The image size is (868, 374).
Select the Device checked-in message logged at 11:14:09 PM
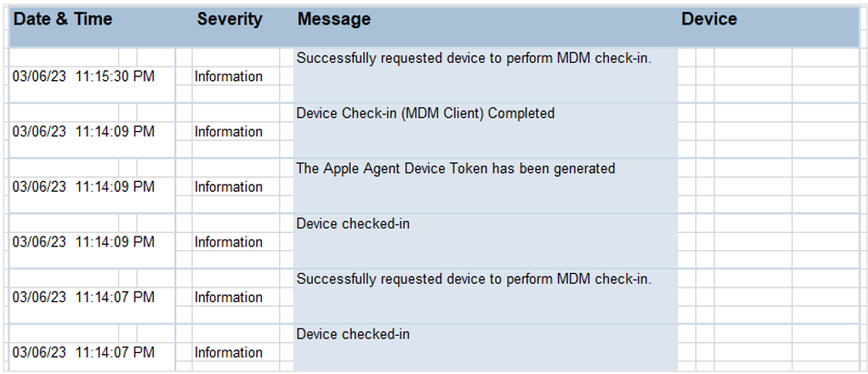(354, 224)
